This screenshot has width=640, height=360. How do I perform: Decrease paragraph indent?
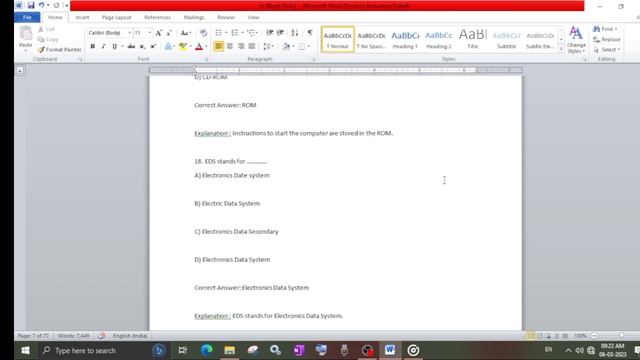pos(269,33)
